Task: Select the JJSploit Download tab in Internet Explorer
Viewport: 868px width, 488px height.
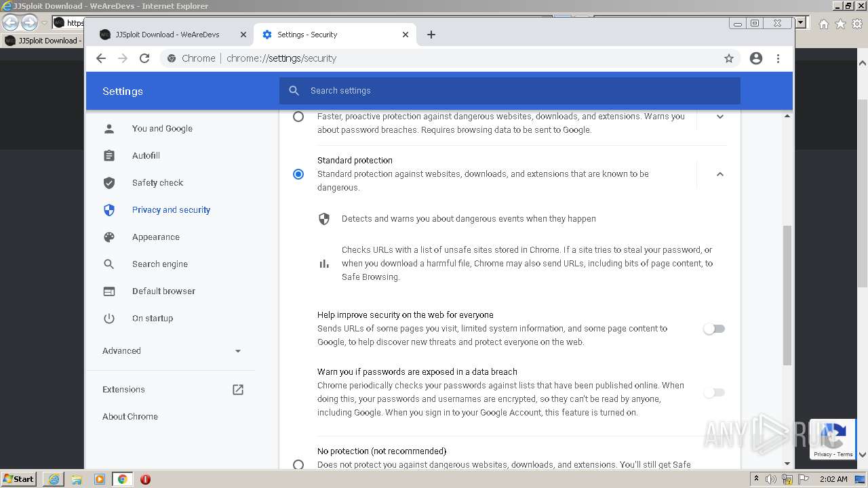Action: 43,41
